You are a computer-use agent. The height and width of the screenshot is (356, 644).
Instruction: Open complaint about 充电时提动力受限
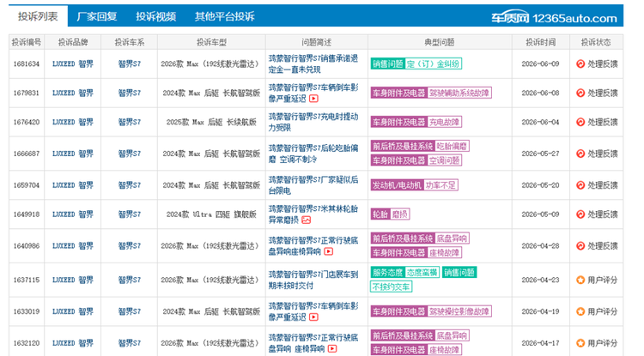click(x=313, y=122)
